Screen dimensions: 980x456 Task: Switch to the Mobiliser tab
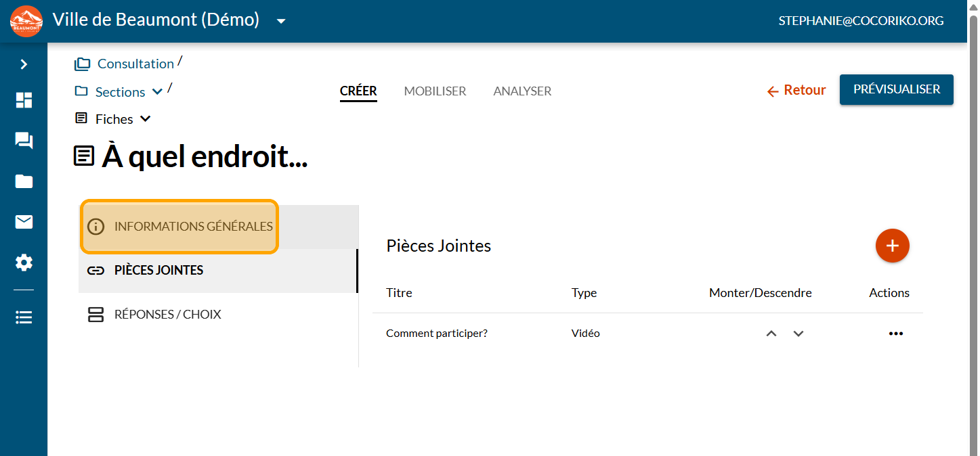(435, 91)
